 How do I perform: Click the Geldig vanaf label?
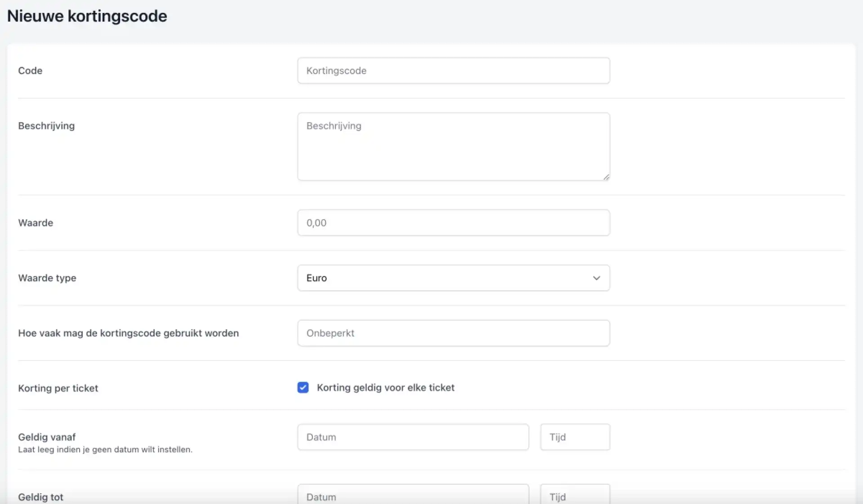[47, 437]
